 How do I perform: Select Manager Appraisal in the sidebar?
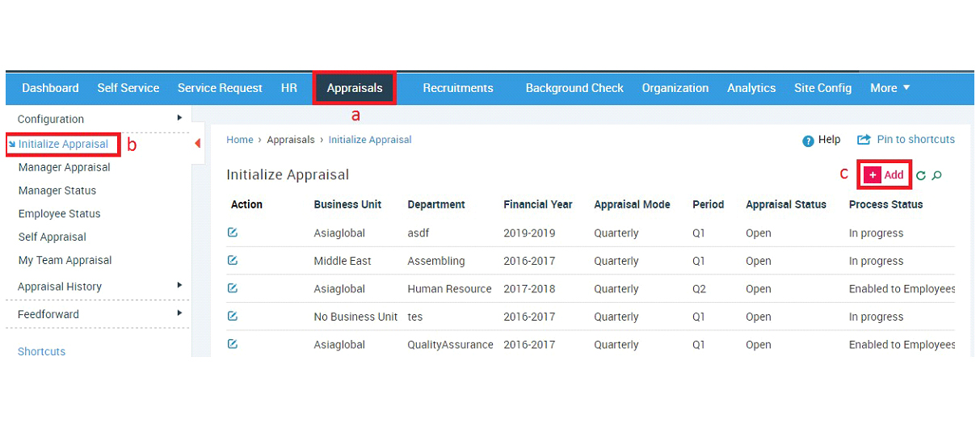65,167
